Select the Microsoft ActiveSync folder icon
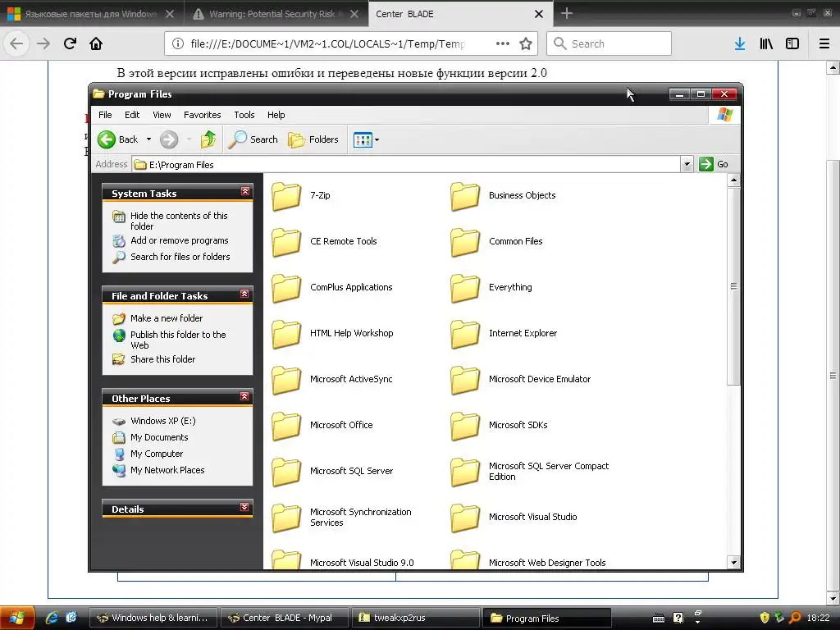Image resolution: width=840 pixels, height=630 pixels. [286, 380]
